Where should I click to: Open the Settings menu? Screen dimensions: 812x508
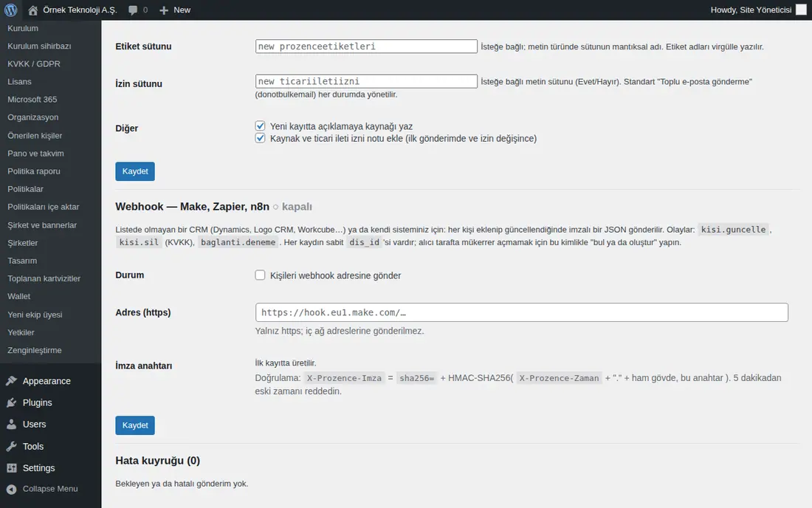(x=38, y=467)
